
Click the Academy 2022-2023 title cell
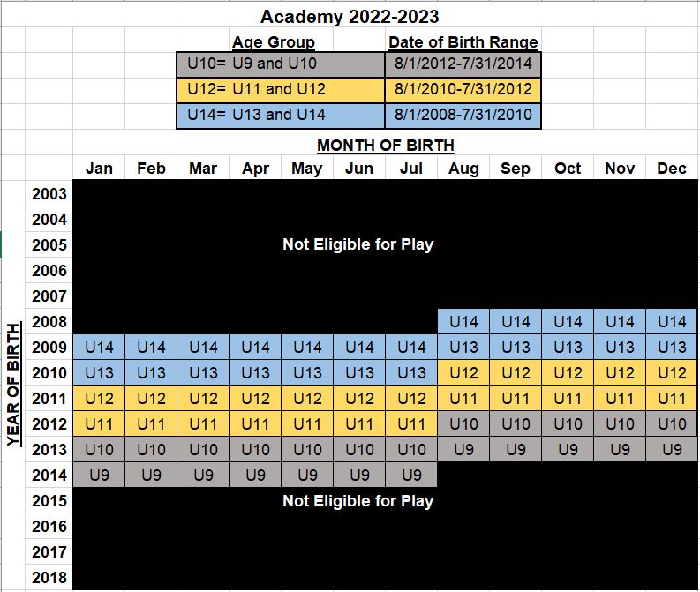click(x=350, y=17)
